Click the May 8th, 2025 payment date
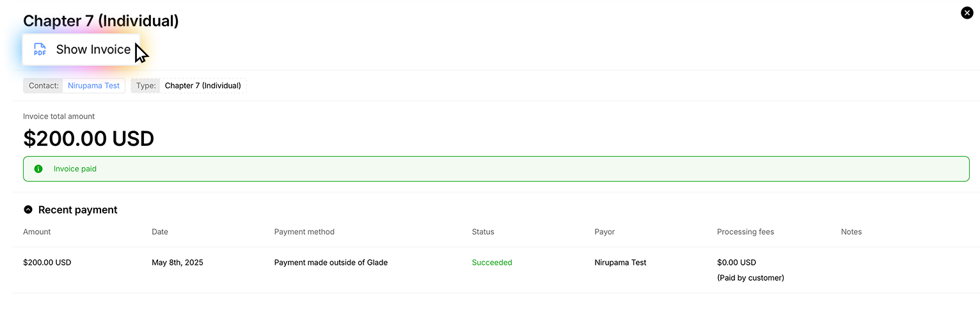Image resolution: width=980 pixels, height=323 pixels. (177, 262)
